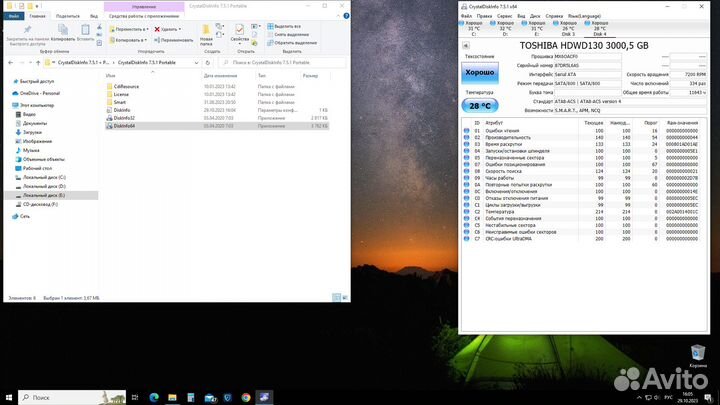
Task: Open the Язык(Language) menu
Action: 584,16
